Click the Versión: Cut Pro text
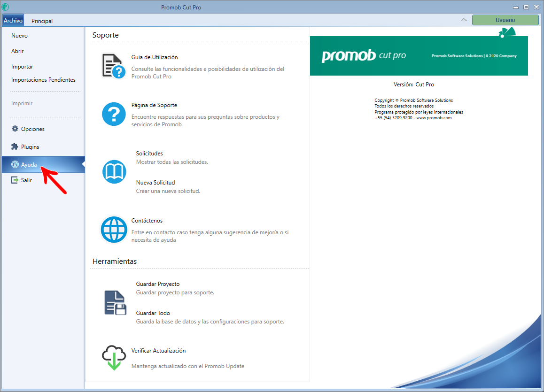The image size is (544, 392). (x=413, y=84)
